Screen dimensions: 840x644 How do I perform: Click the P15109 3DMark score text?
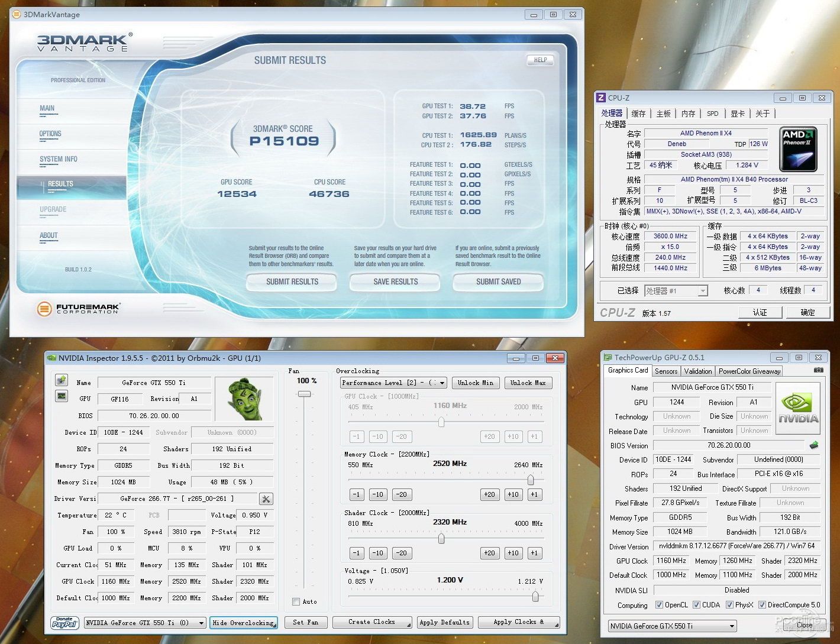[284, 141]
